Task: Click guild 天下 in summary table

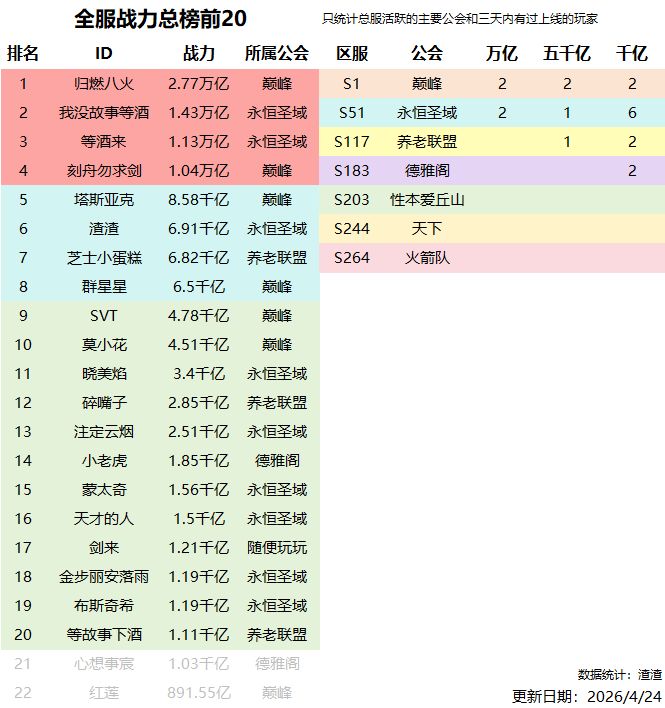Action: click(x=427, y=228)
